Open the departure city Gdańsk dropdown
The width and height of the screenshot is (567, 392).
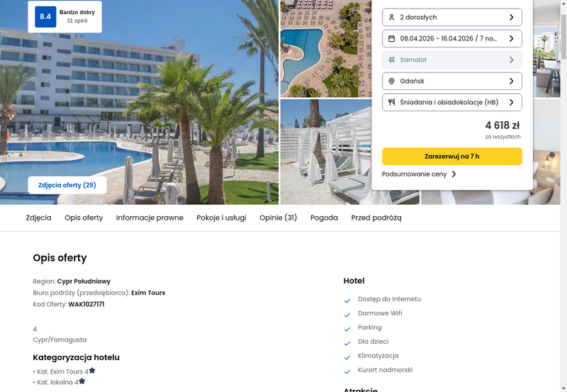452,81
